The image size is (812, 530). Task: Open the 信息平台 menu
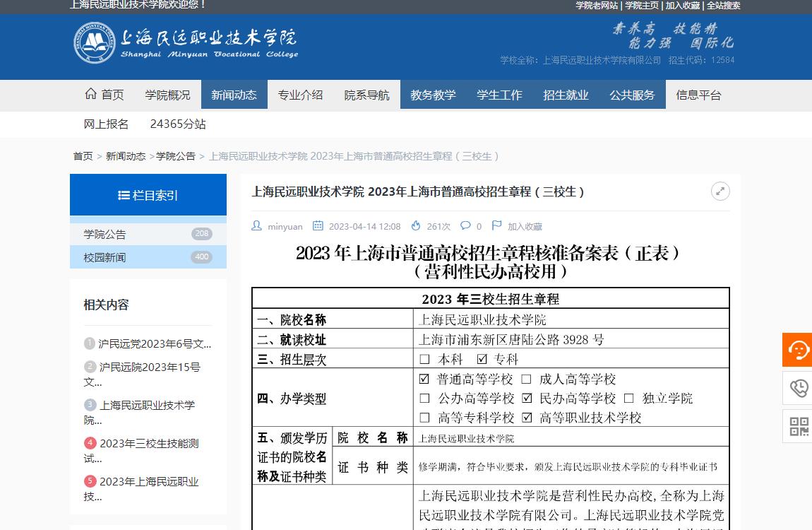click(x=698, y=95)
